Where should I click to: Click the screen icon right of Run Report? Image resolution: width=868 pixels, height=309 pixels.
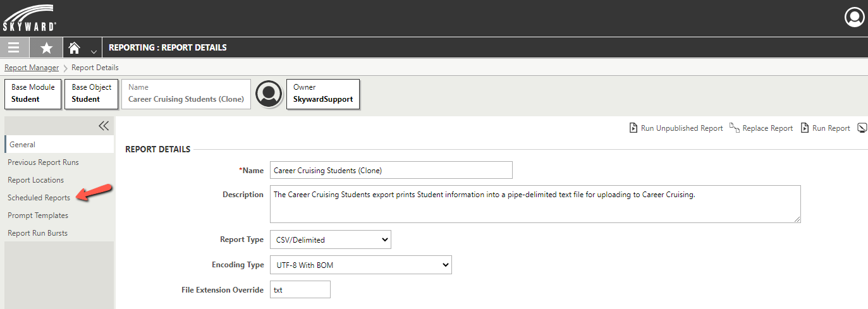click(x=862, y=128)
